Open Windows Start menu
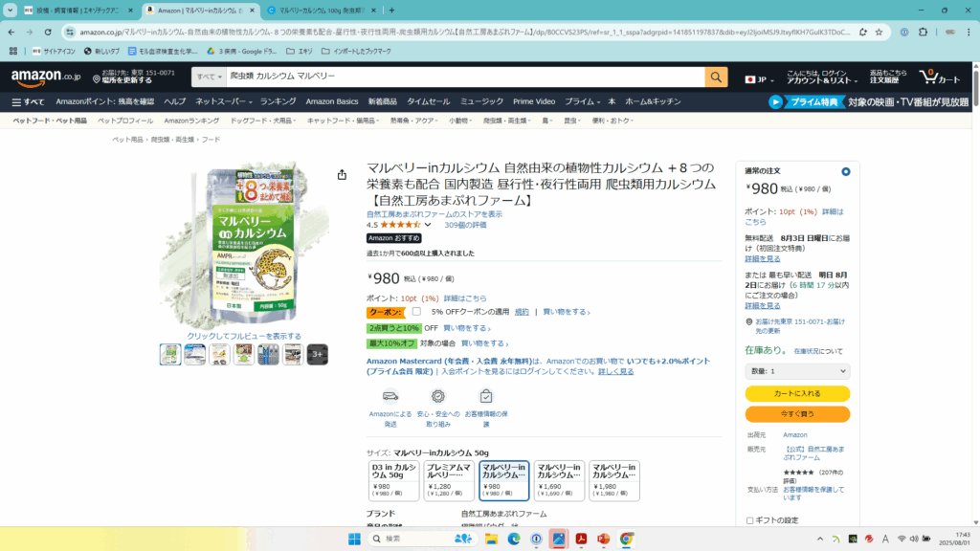The width and height of the screenshot is (980, 551). (x=354, y=540)
